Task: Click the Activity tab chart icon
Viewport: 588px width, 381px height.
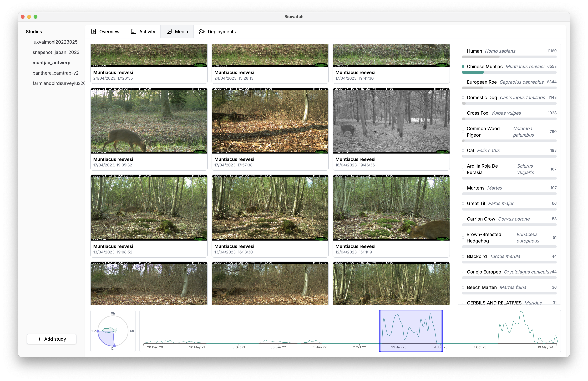Action: coord(133,31)
